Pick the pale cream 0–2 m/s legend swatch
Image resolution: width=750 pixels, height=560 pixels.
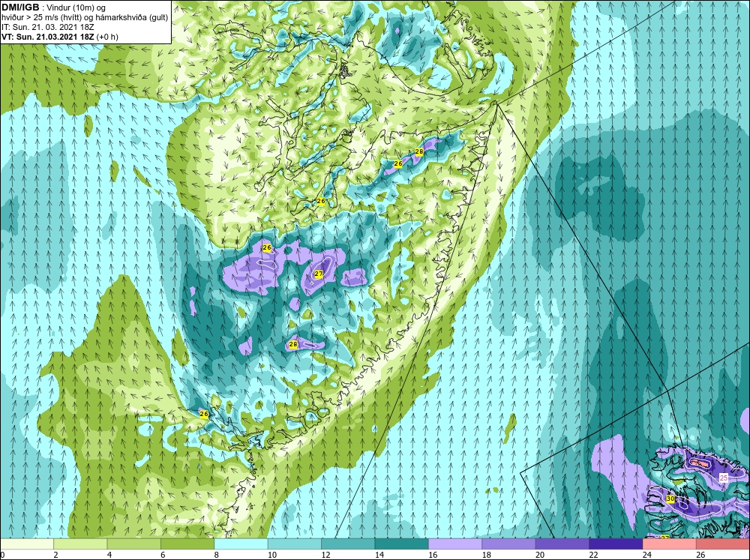(27, 544)
